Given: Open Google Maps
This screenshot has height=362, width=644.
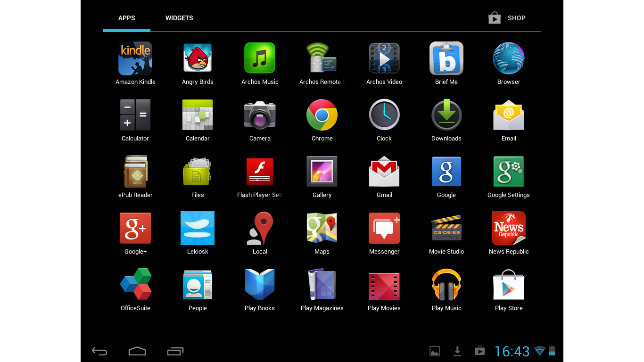Looking at the screenshot, I should [322, 228].
